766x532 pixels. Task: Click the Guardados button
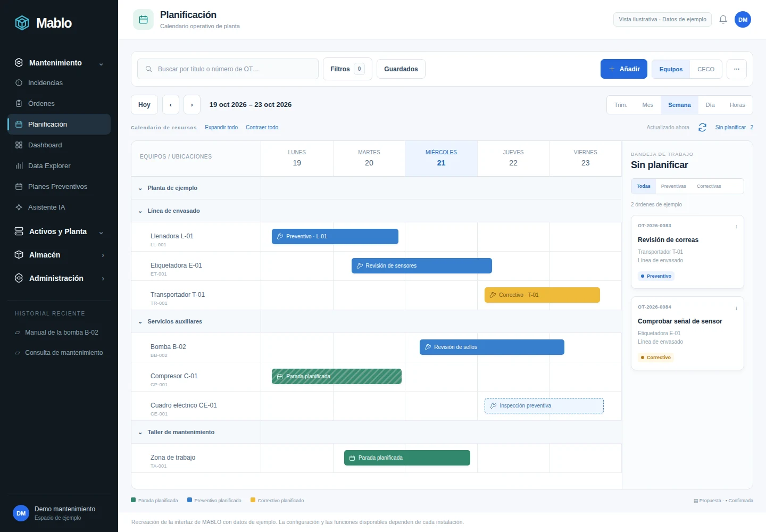pyautogui.click(x=401, y=69)
